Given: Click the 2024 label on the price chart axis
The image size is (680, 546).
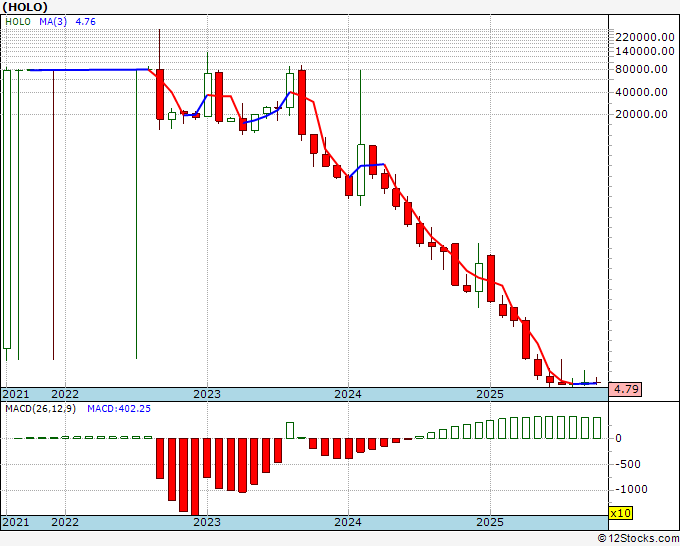Looking at the screenshot, I should [348, 394].
